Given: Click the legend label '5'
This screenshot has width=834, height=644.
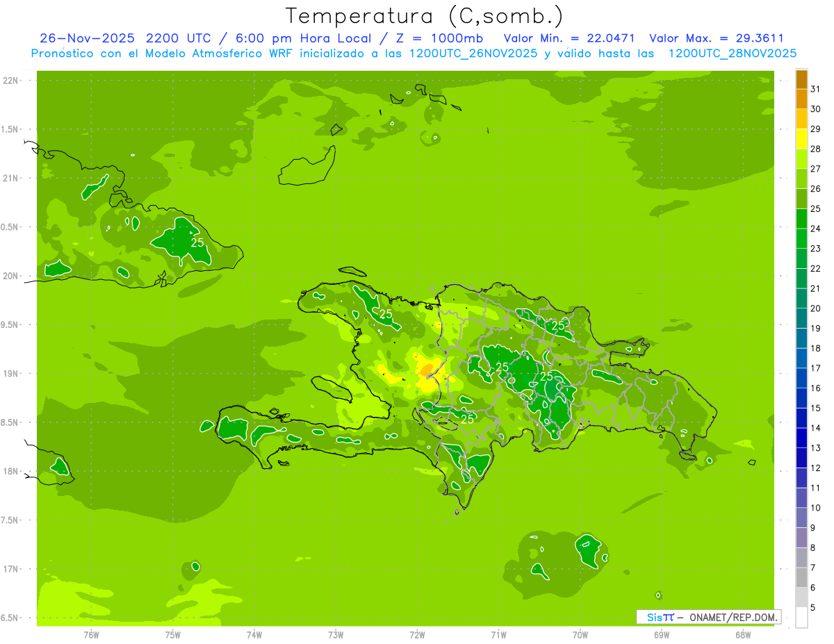Looking at the screenshot, I should (813, 608).
